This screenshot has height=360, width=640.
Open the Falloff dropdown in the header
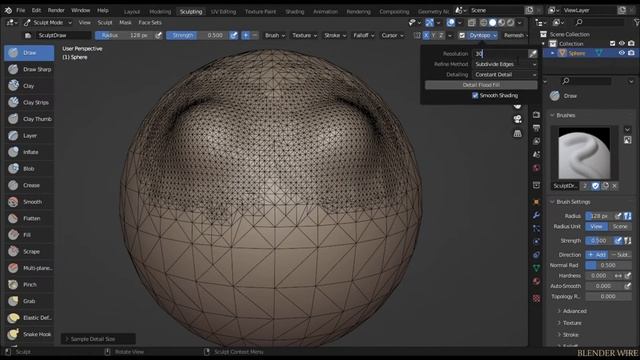364,36
